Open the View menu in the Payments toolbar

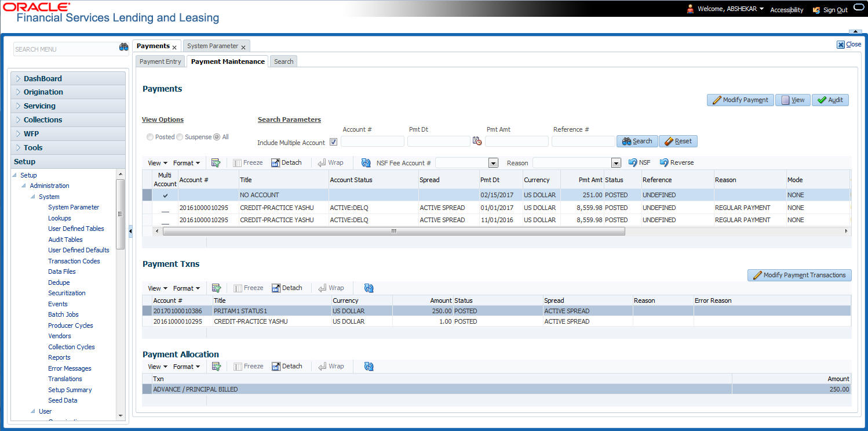158,164
